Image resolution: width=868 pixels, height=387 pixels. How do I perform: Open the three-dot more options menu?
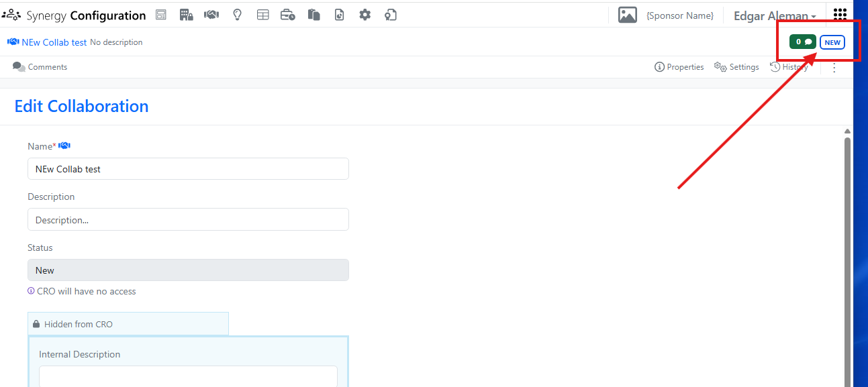(x=834, y=67)
